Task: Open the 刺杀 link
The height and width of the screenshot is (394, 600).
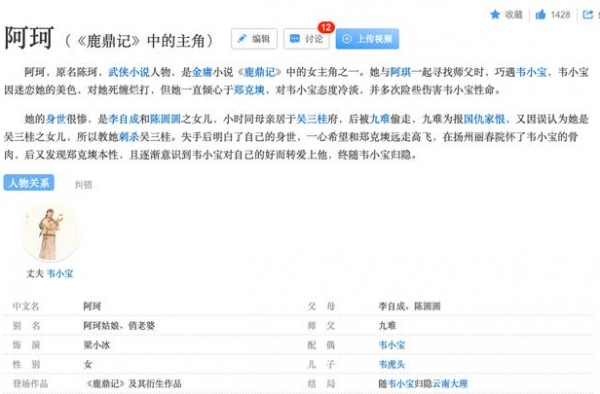Action: point(129,137)
